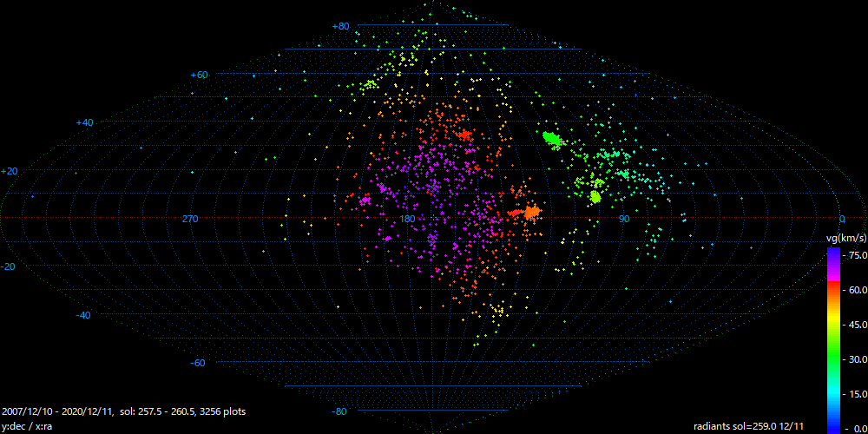Click the +60 declination label
Viewport: 868px width, 434px height.
[x=199, y=75]
